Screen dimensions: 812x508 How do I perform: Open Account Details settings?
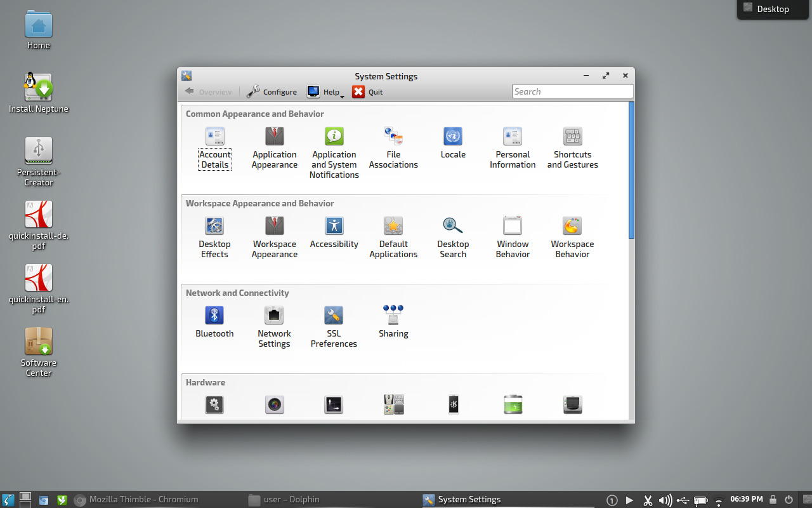click(x=214, y=146)
